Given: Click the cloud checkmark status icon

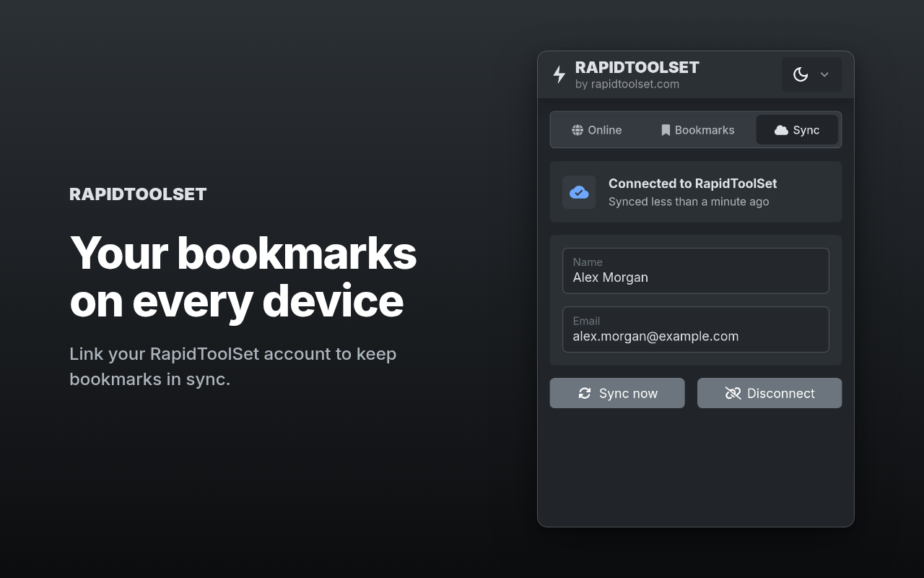Looking at the screenshot, I should [x=579, y=192].
